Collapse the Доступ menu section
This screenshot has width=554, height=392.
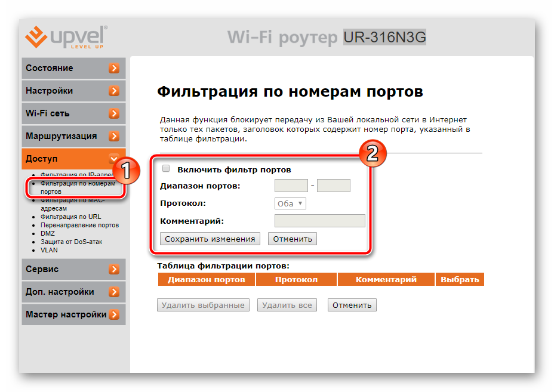tap(73, 159)
